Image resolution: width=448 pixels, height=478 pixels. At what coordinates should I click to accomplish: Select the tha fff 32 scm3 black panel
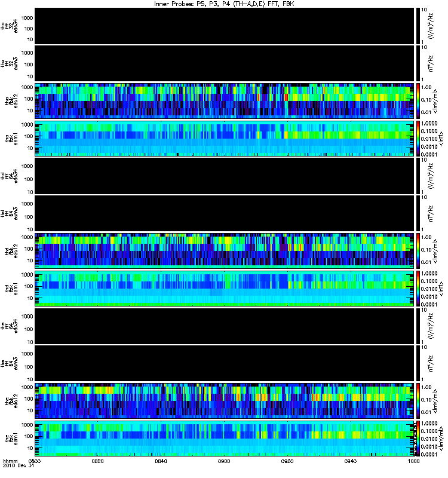click(x=225, y=63)
